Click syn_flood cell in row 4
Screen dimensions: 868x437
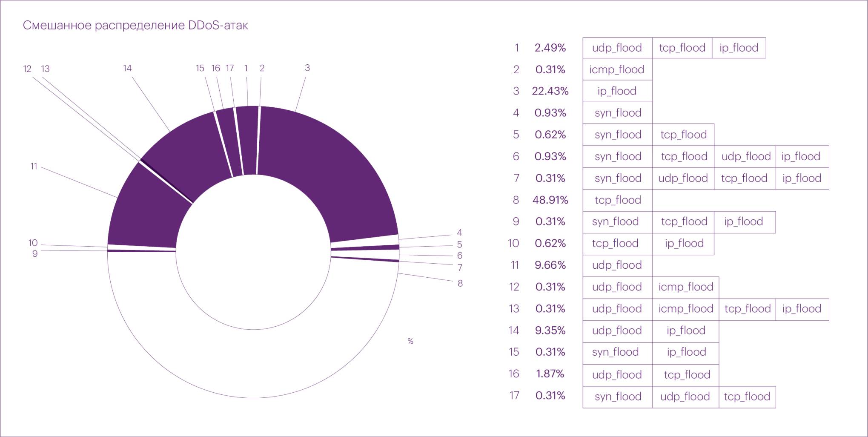click(617, 113)
